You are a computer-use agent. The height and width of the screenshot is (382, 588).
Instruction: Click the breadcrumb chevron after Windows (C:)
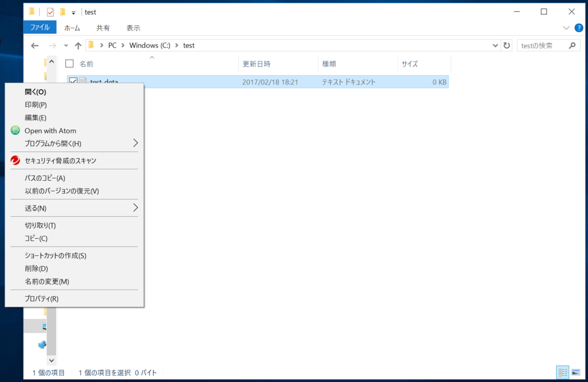[x=176, y=46]
